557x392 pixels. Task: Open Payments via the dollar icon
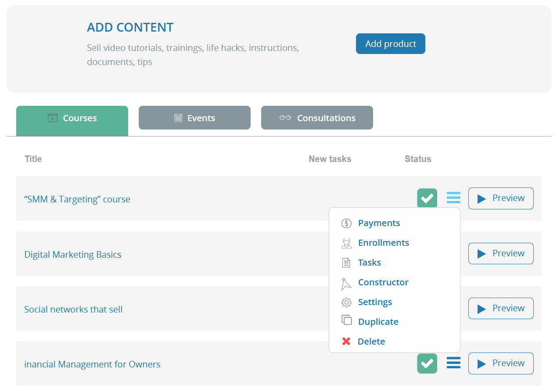pyautogui.click(x=346, y=223)
